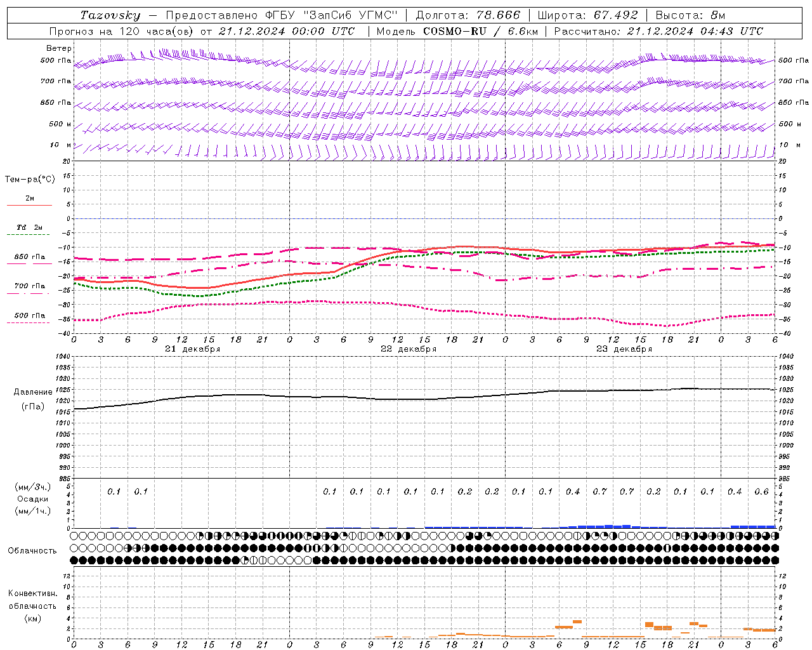Click the 850 гПа legend entry under Тем-ра
The height and width of the screenshot is (650, 812).
tap(29, 257)
